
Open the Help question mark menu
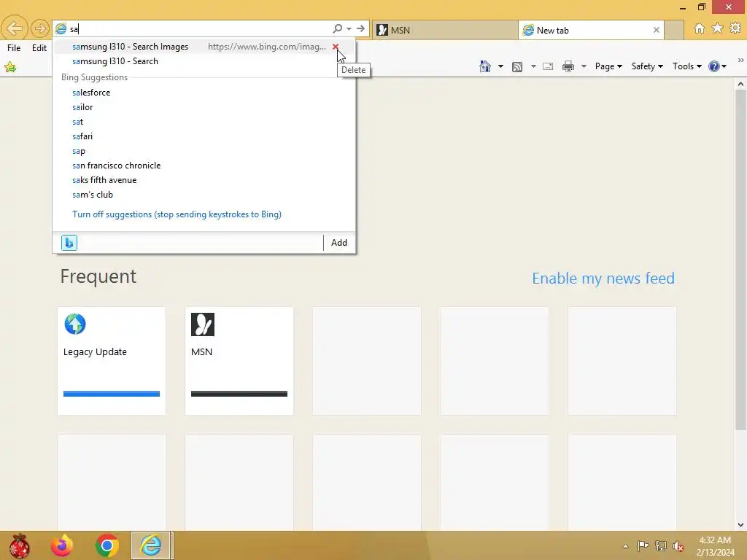pyautogui.click(x=718, y=66)
